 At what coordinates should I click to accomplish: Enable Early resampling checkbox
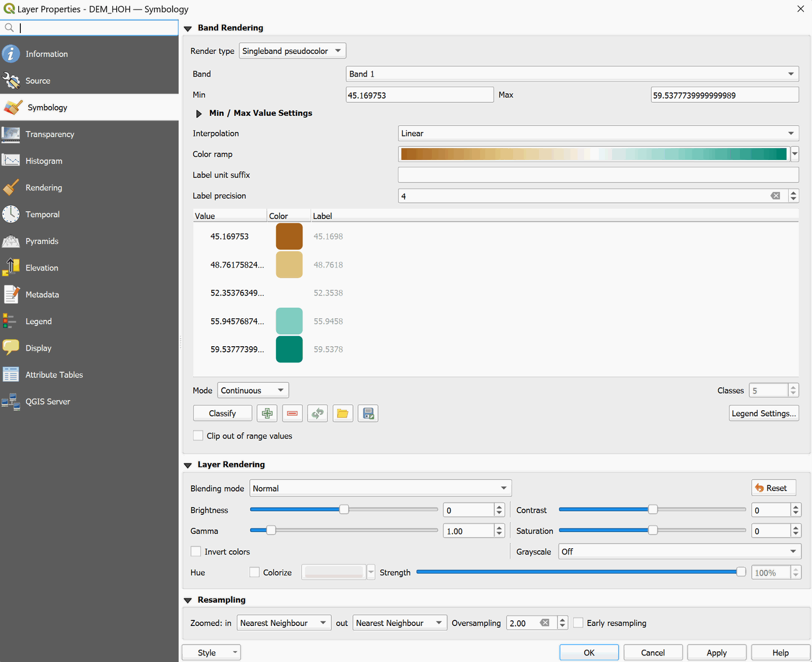tap(578, 623)
